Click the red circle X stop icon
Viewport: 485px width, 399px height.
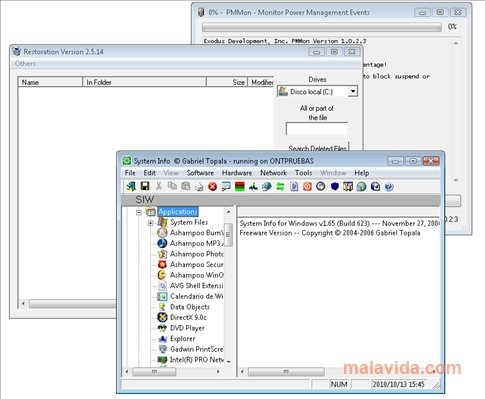point(212,187)
